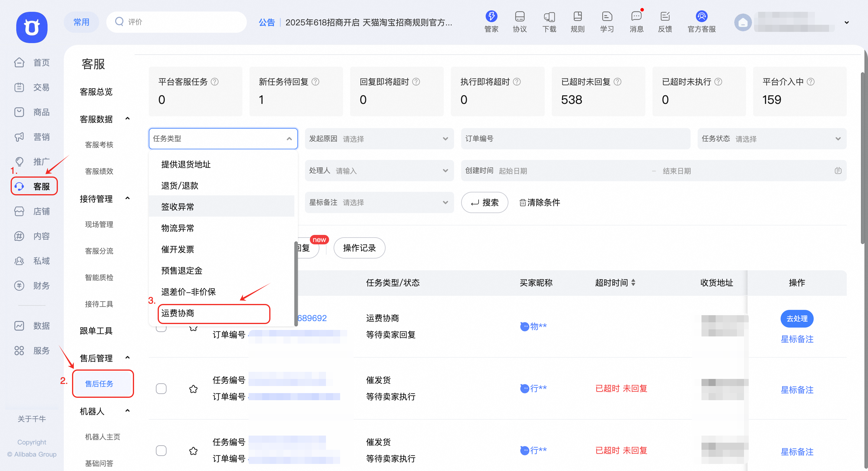The height and width of the screenshot is (471, 868).
Task: Open 推广 in the sidebar
Action: [32, 162]
